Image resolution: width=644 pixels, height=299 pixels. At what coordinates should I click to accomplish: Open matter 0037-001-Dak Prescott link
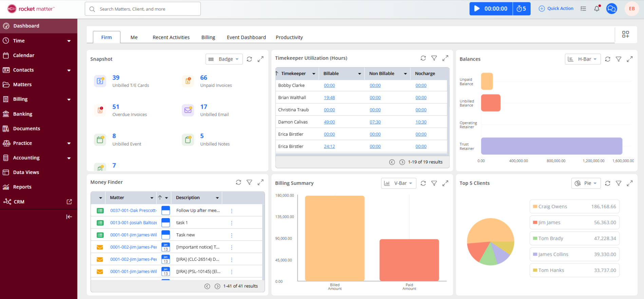tap(133, 211)
